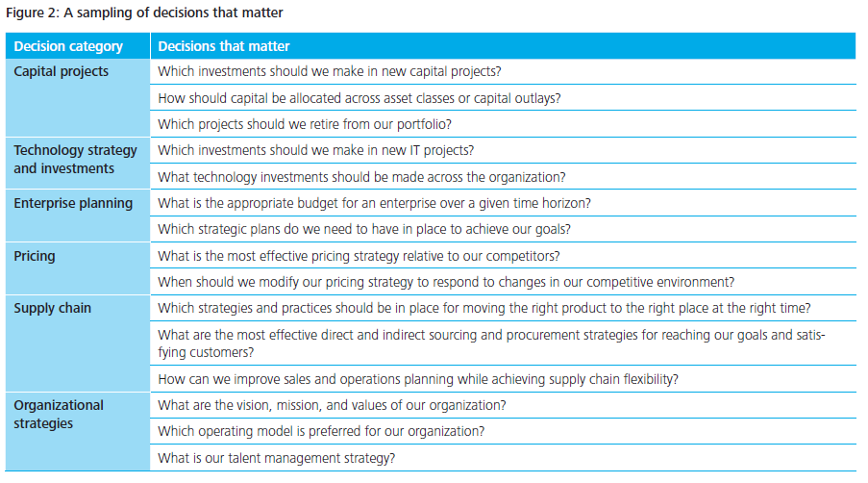The image size is (868, 483).
Task: Click the 'Organizational strategies' category cell
Action: 59,414
